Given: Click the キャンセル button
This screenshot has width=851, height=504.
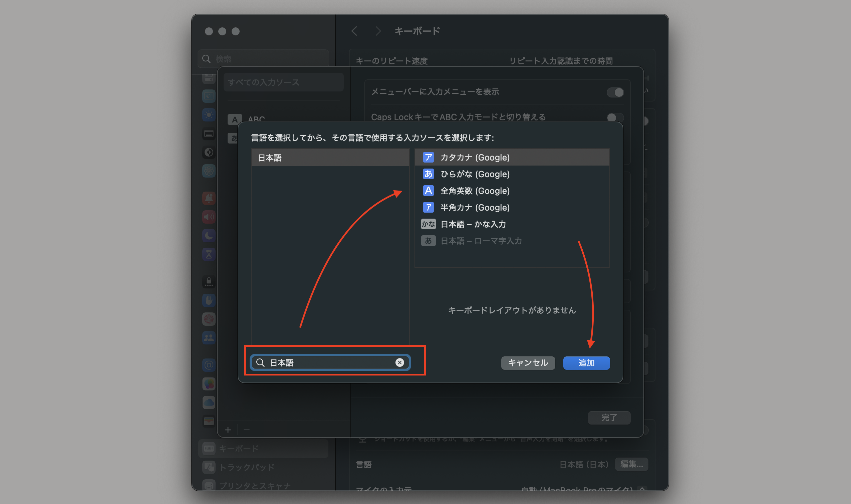Looking at the screenshot, I should pyautogui.click(x=528, y=363).
